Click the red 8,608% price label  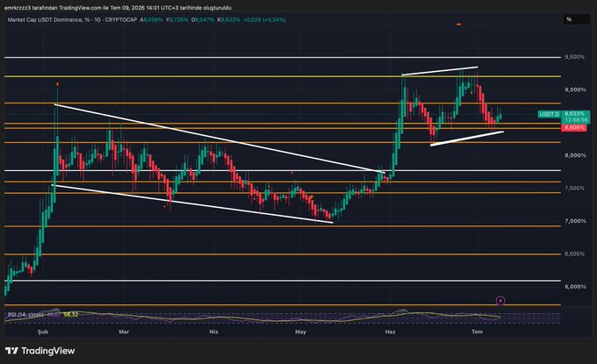click(574, 127)
